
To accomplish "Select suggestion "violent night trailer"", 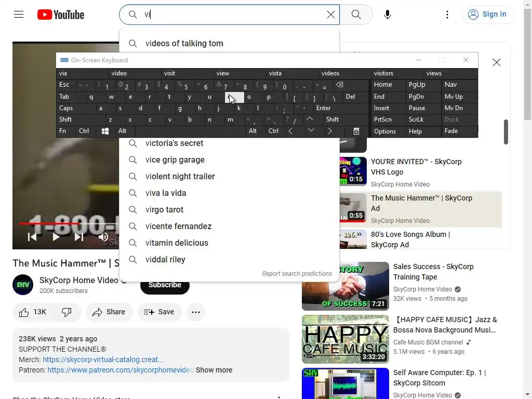I will coord(229,177).
